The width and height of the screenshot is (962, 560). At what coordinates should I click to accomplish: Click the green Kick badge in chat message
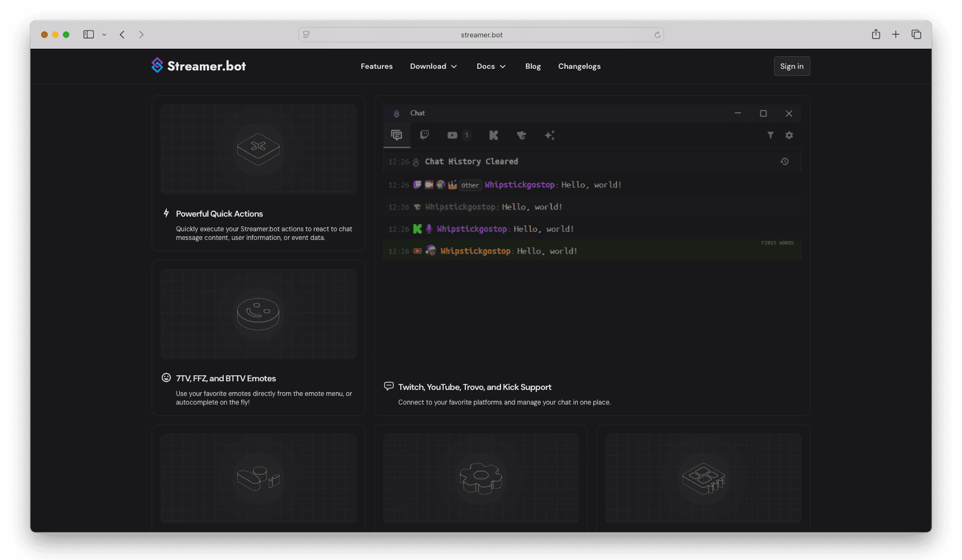tap(417, 229)
